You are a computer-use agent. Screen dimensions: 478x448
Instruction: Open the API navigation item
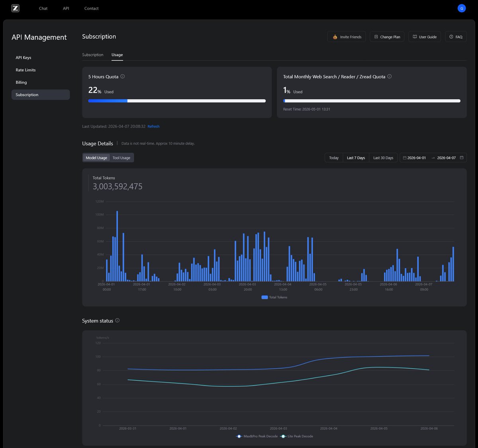[66, 8]
